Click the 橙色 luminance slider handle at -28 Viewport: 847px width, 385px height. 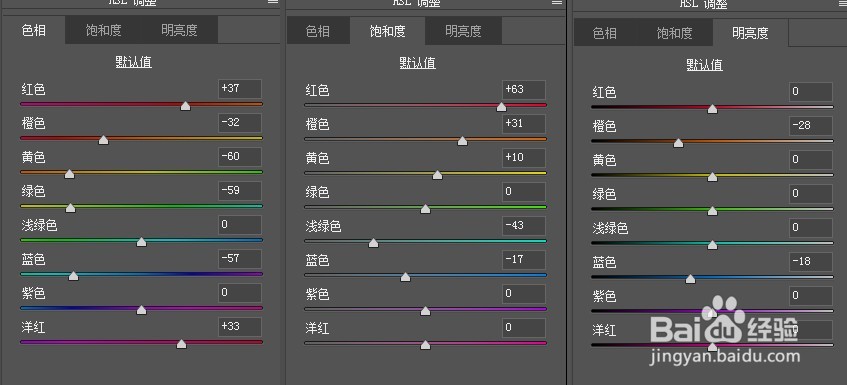pyautogui.click(x=678, y=143)
